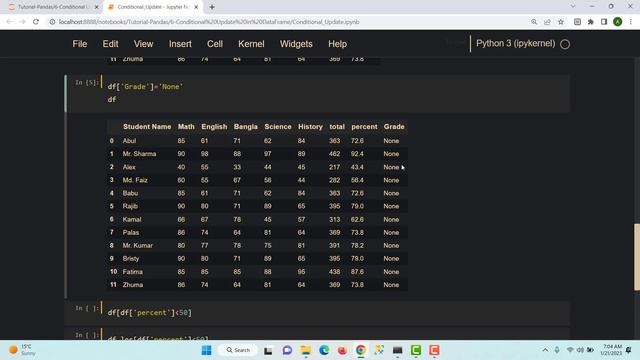The image size is (640, 360).
Task: Open the Extensions puzzle icon
Action: coord(591,22)
